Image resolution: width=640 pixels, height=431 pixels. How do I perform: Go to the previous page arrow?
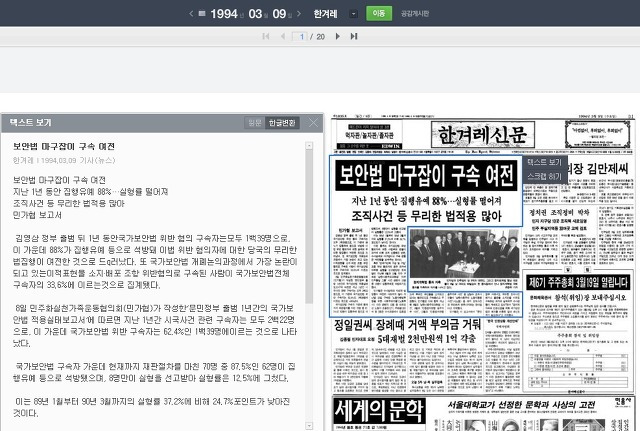pos(282,36)
